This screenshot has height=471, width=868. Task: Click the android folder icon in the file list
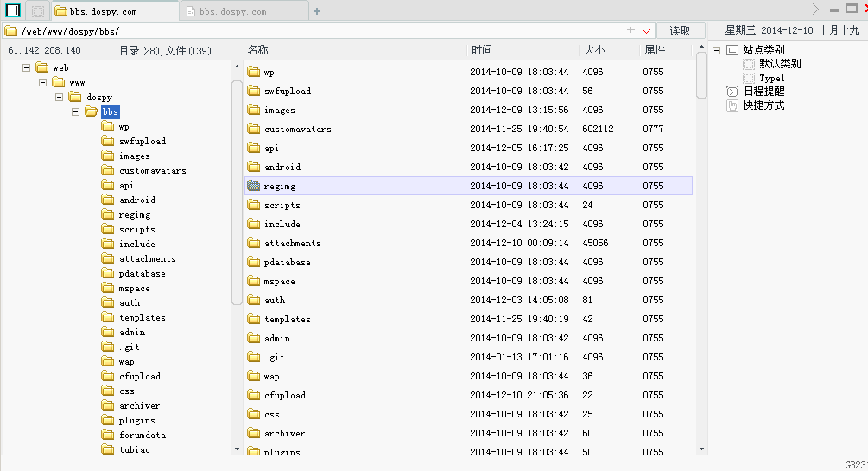pos(254,167)
